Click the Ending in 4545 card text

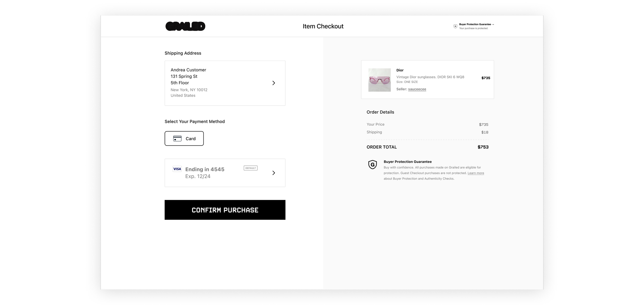(205, 169)
